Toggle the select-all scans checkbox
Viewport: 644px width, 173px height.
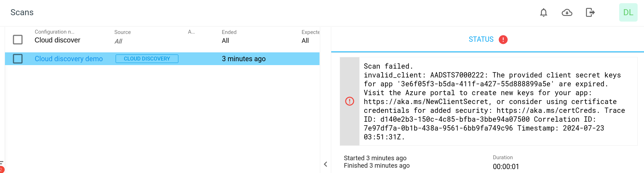click(18, 40)
